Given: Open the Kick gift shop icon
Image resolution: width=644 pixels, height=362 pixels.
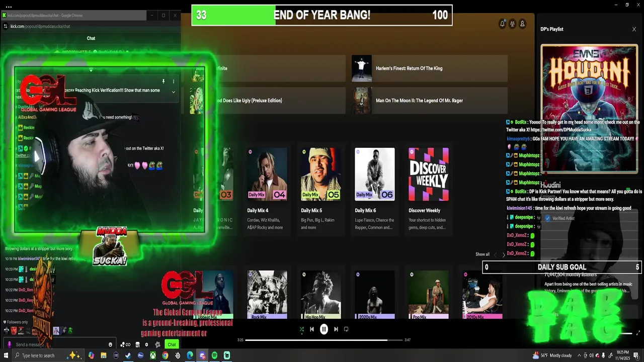Looking at the screenshot, I should (x=137, y=344).
